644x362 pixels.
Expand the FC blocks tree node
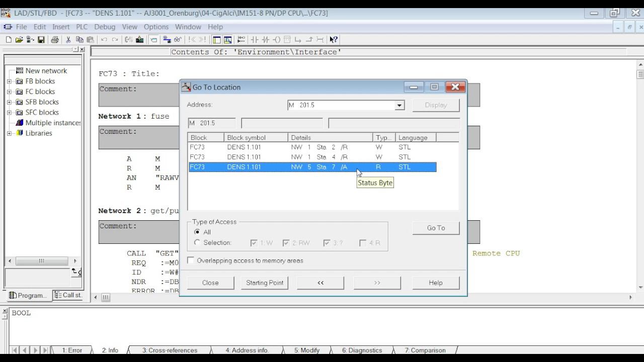9,92
